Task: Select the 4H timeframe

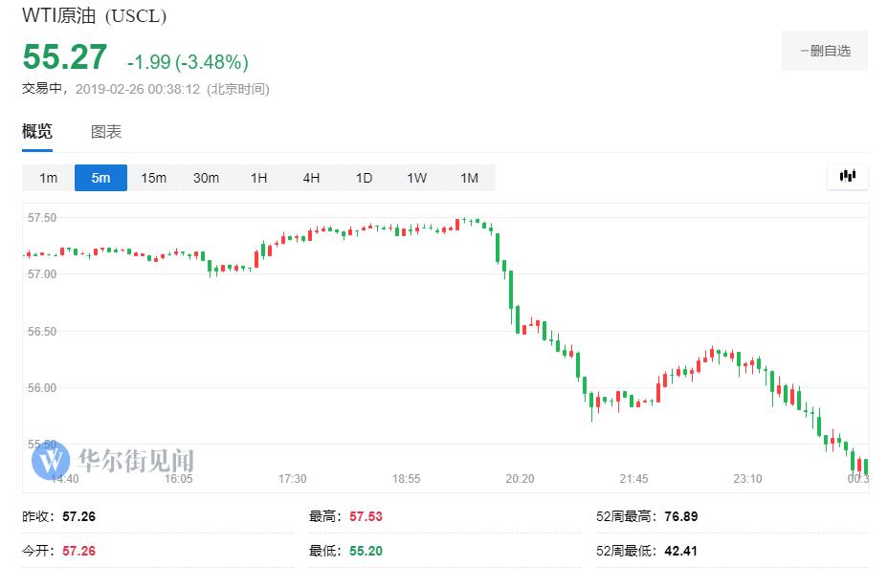Action: (x=312, y=178)
